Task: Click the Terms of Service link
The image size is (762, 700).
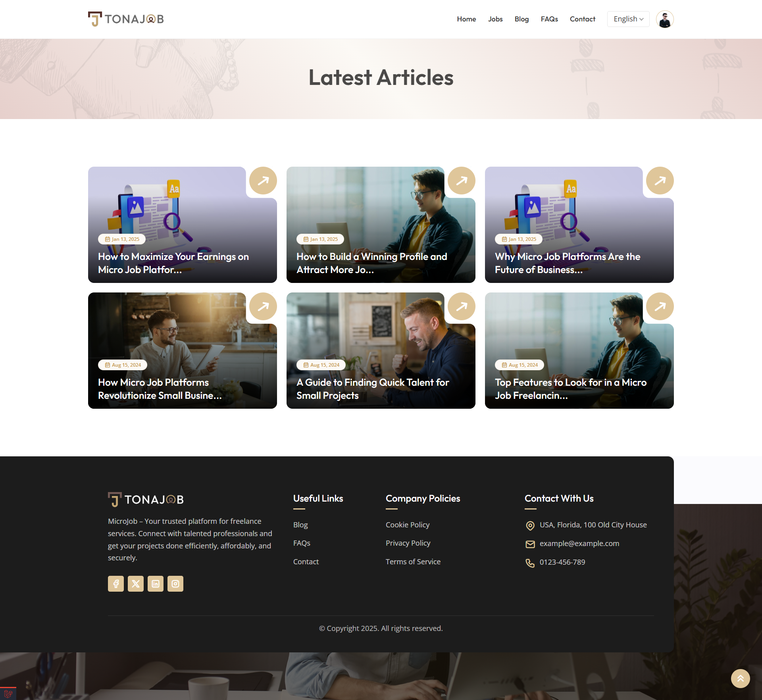Action: point(413,562)
